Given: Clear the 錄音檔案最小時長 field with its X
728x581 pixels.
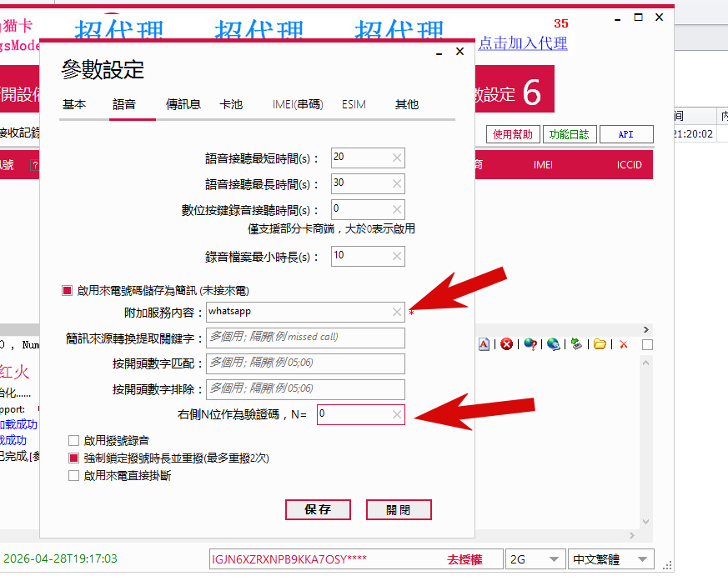Looking at the screenshot, I should click(396, 256).
